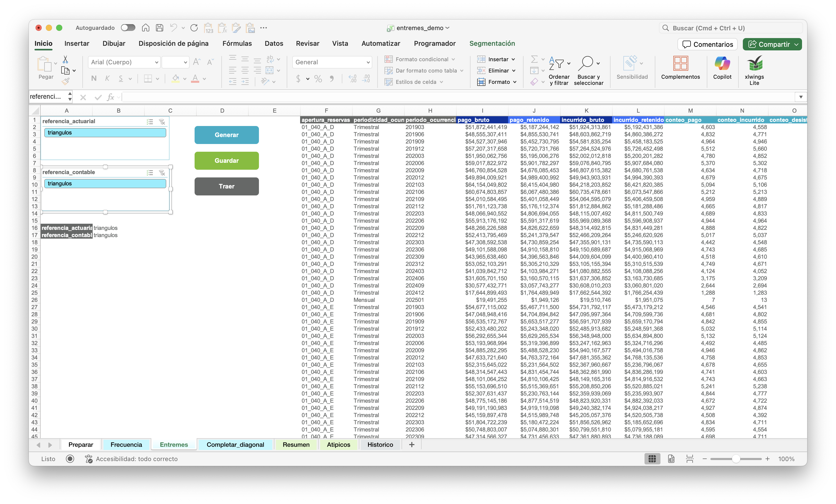This screenshot has height=504, width=836.
Task: Toggle italic K formatting
Action: pyautogui.click(x=107, y=79)
